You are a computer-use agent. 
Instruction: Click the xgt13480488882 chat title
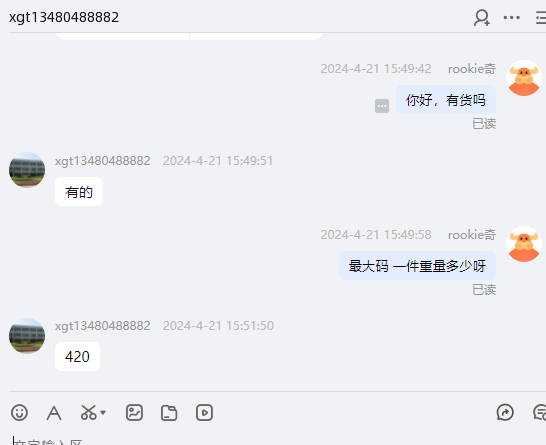pyautogui.click(x=64, y=17)
